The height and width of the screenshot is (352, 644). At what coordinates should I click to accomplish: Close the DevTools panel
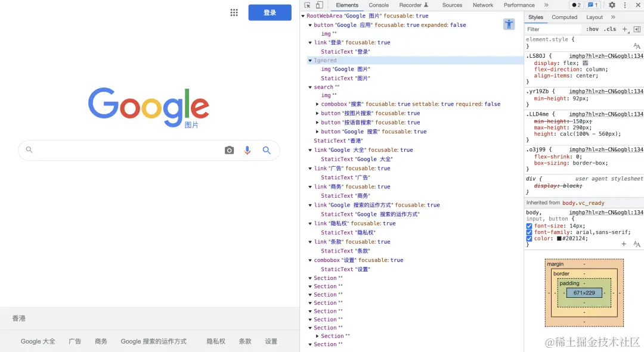(x=638, y=5)
